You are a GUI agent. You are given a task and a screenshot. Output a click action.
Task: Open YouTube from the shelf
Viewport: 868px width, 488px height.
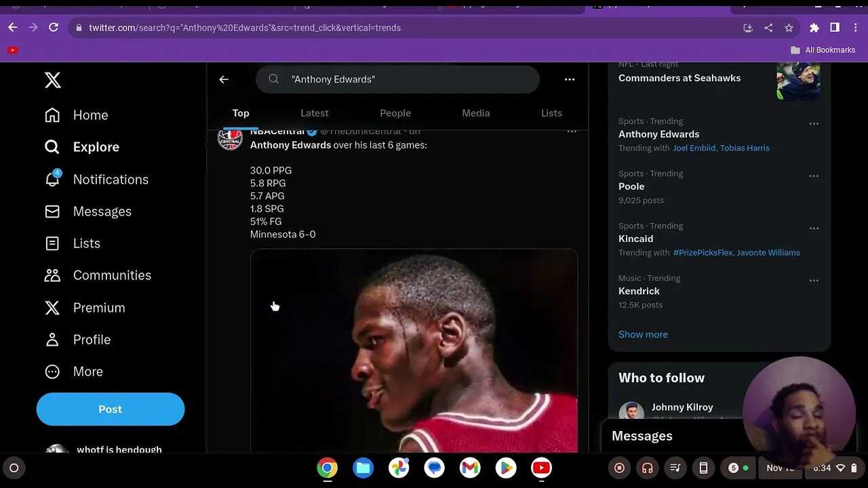[x=541, y=468]
